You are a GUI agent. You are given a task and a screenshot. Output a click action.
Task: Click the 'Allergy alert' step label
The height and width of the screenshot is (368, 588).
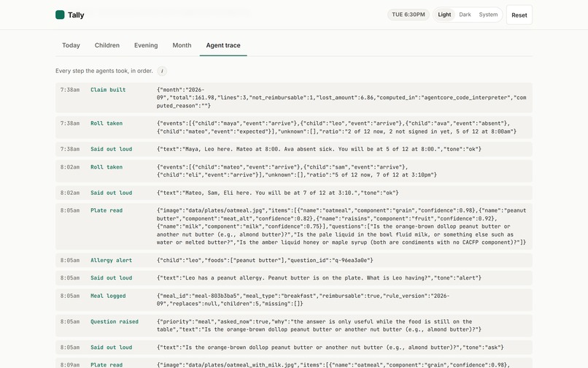pos(112,260)
